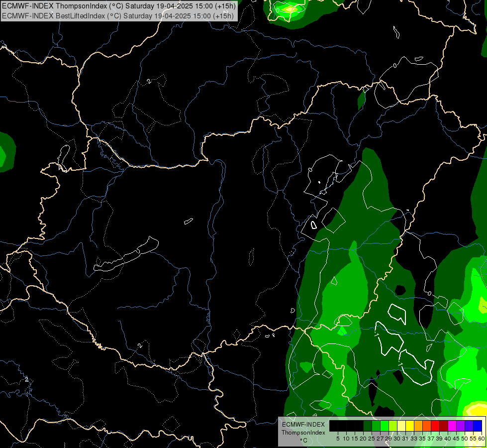The image size is (487, 448).
Task: Click the legend scale value 55
Action: 473,439
